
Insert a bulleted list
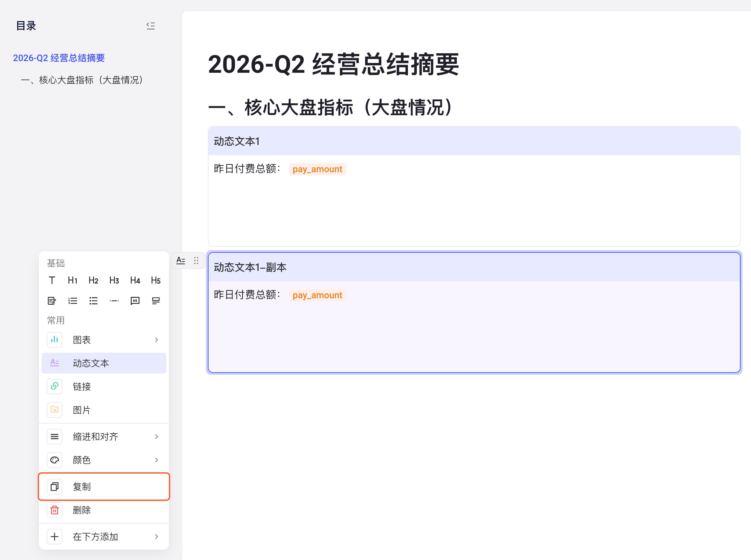93,301
